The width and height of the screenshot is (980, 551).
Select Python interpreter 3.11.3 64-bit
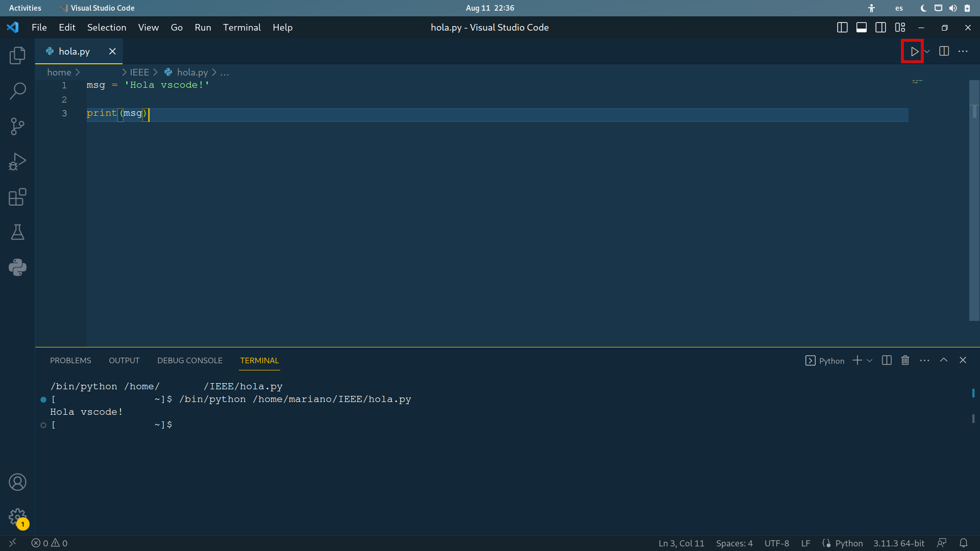pos(898,543)
